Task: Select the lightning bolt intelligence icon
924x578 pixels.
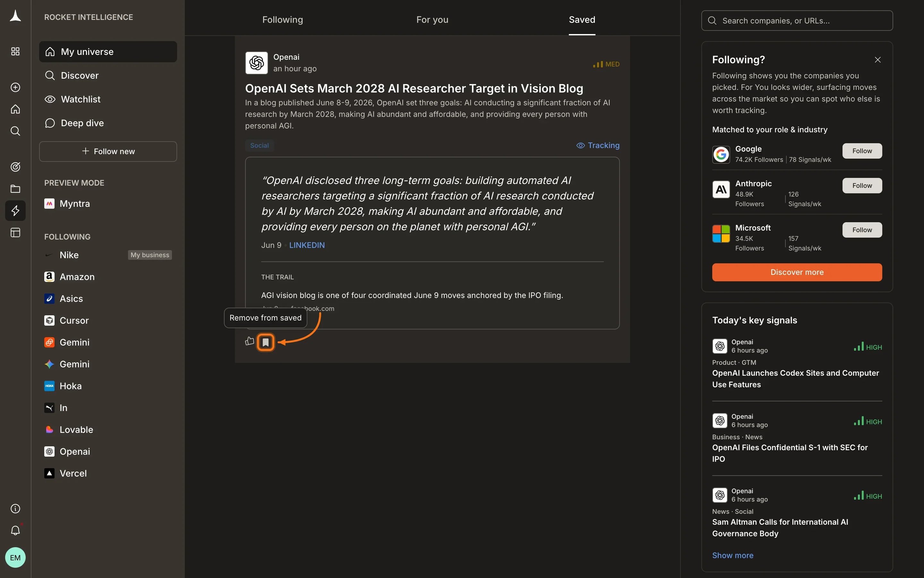Action: click(15, 211)
